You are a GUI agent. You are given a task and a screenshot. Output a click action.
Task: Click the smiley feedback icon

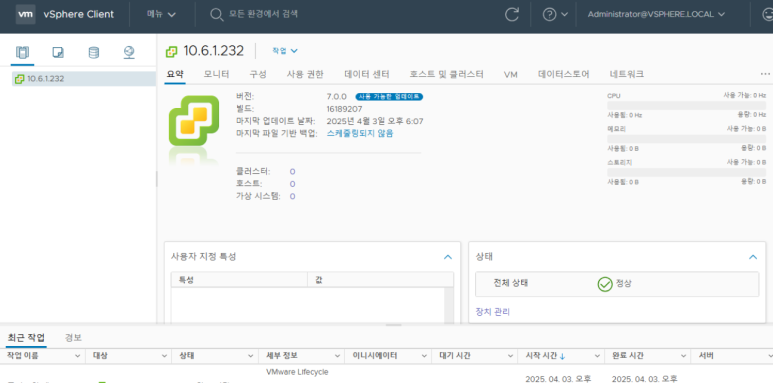pyautogui.click(x=768, y=14)
